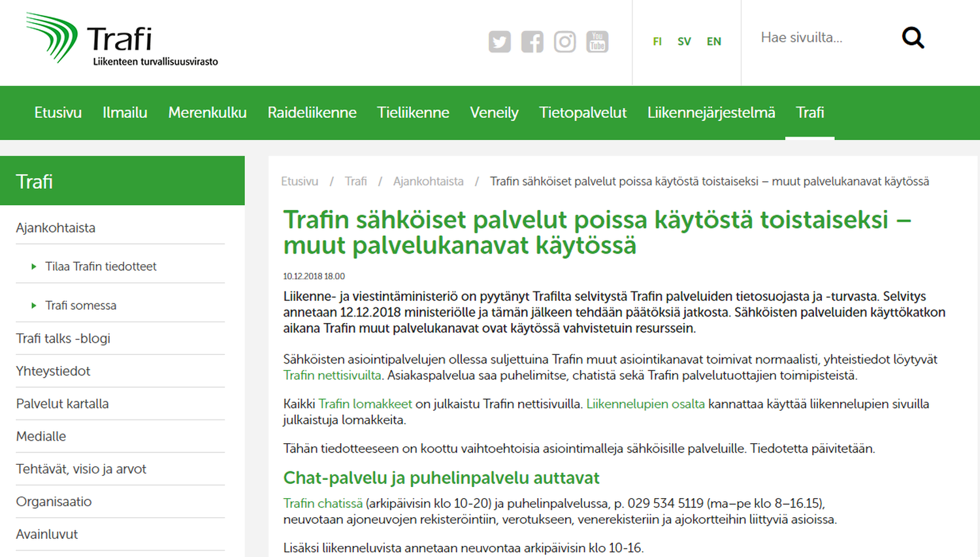Image resolution: width=980 pixels, height=557 pixels.
Task: Switch site language to EN
Action: pos(714,42)
